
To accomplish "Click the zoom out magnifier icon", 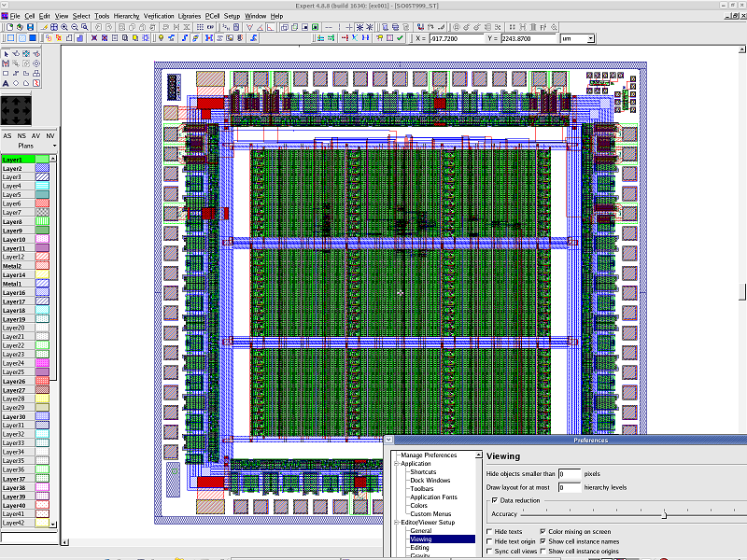I will click(x=75, y=27).
